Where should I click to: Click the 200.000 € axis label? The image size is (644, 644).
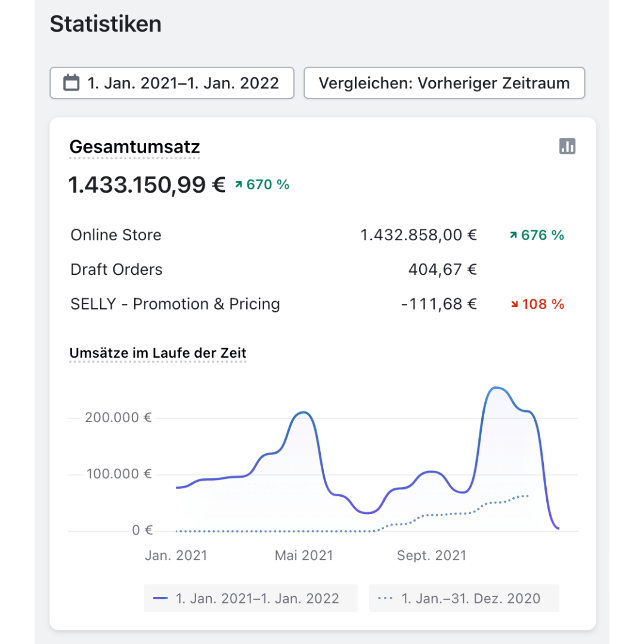tap(118, 417)
